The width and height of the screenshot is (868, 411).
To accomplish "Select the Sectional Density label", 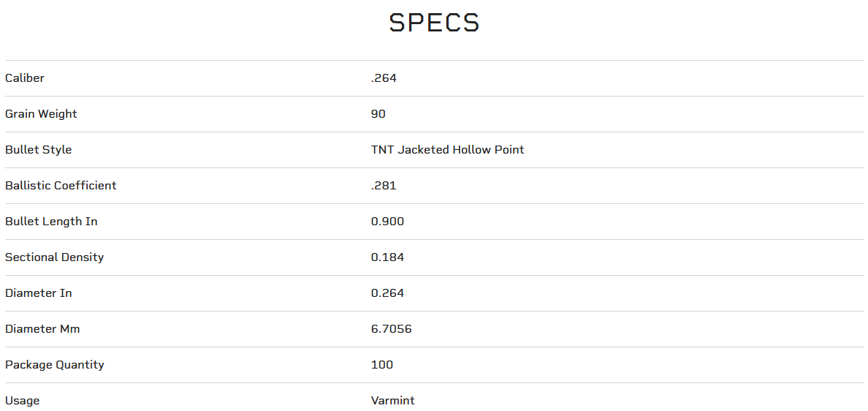I will [x=54, y=257].
